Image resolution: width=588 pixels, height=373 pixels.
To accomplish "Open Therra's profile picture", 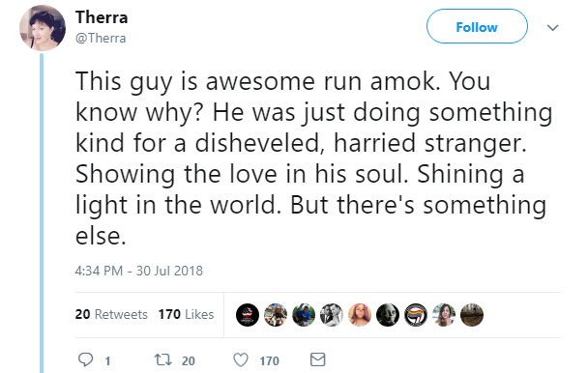I will pyautogui.click(x=43, y=28).
